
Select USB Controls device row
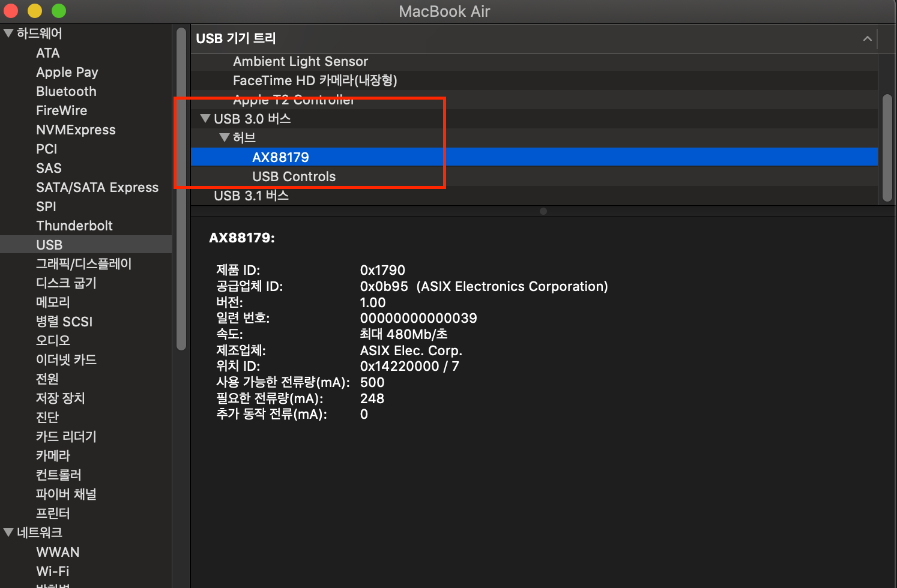(534, 176)
